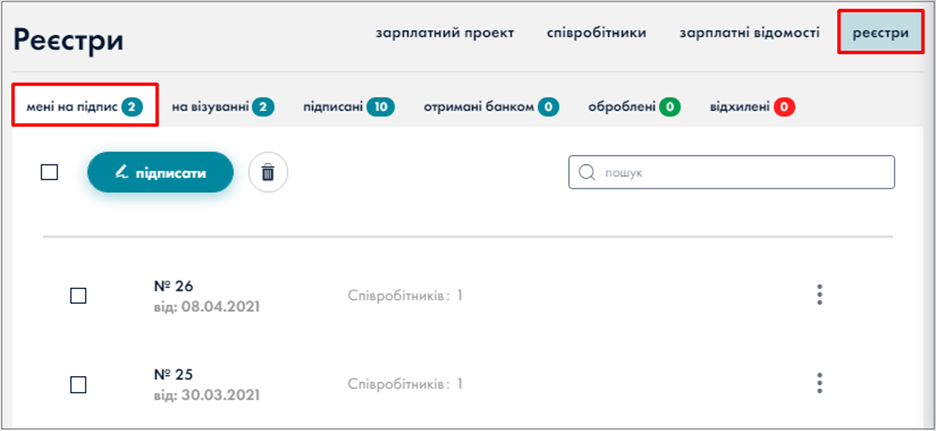
Task: Toggle the select-all checkbox
Action: (x=49, y=172)
